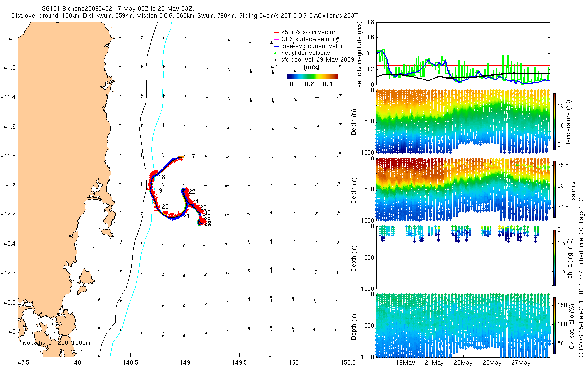This screenshot has width=588, height=368.
Task: Click the 'velocity magnitude (m/s)' axis label
Action: click(x=360, y=54)
